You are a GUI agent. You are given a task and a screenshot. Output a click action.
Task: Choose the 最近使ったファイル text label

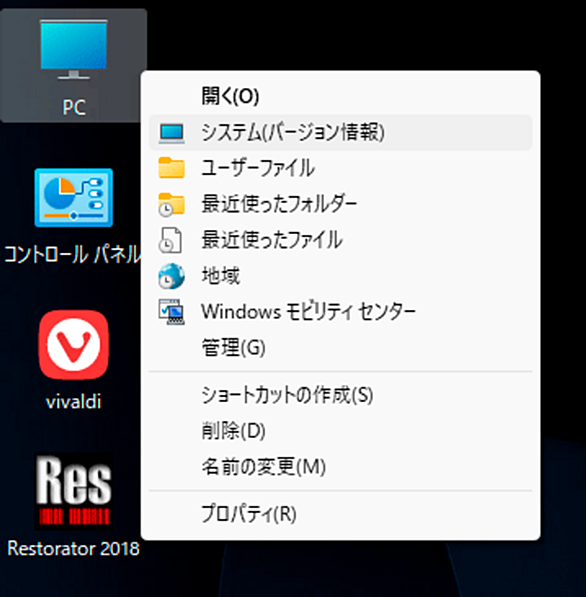(x=272, y=240)
